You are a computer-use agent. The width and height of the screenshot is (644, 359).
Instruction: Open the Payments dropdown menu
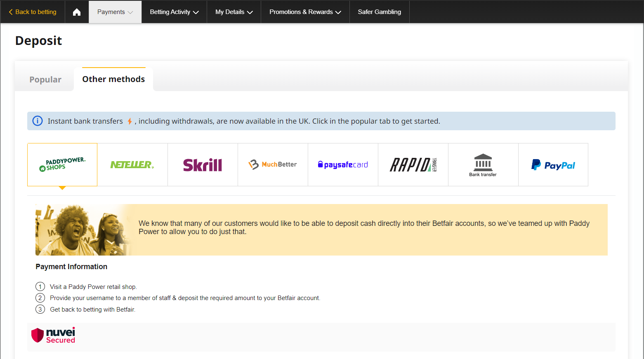115,12
